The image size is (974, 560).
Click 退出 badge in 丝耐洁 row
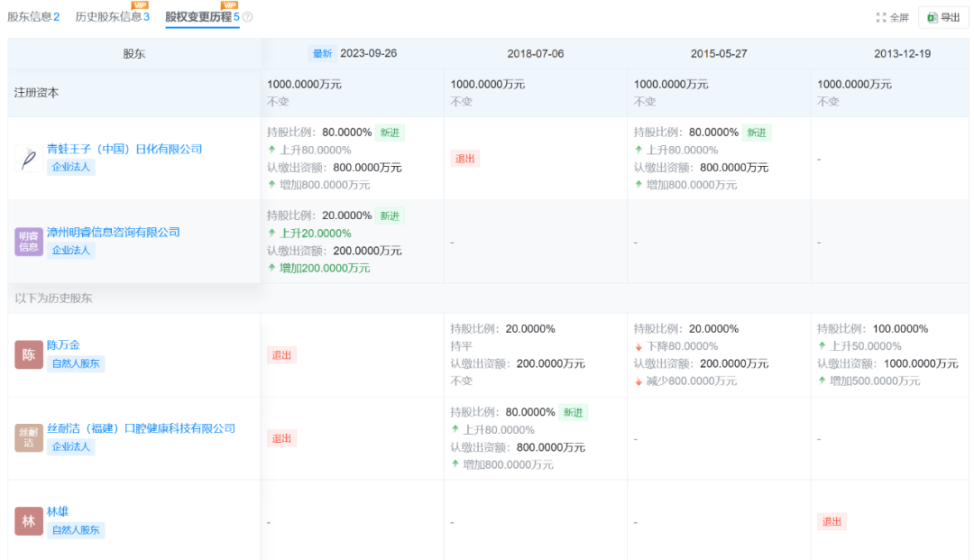click(281, 437)
